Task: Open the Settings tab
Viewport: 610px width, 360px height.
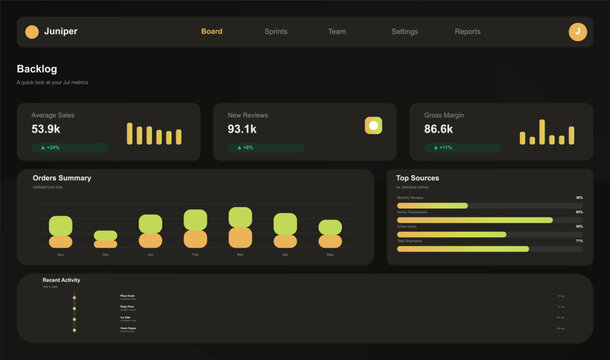Action: pyautogui.click(x=405, y=32)
